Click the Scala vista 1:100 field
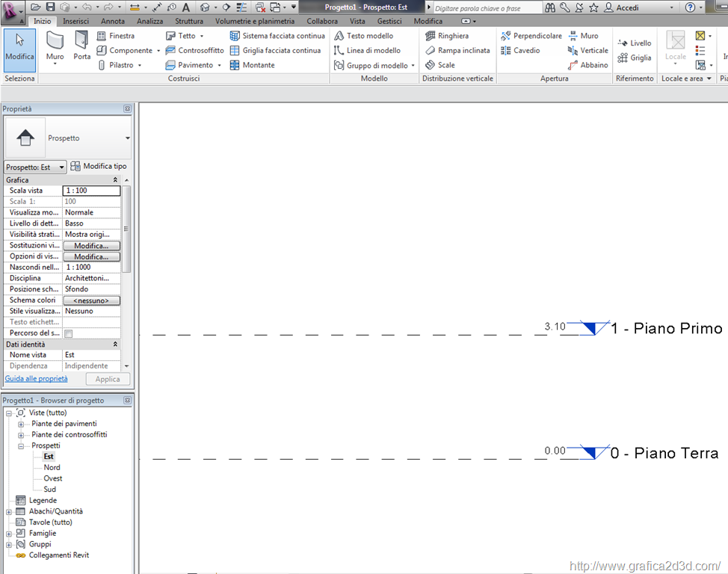728x574 pixels. [91, 191]
